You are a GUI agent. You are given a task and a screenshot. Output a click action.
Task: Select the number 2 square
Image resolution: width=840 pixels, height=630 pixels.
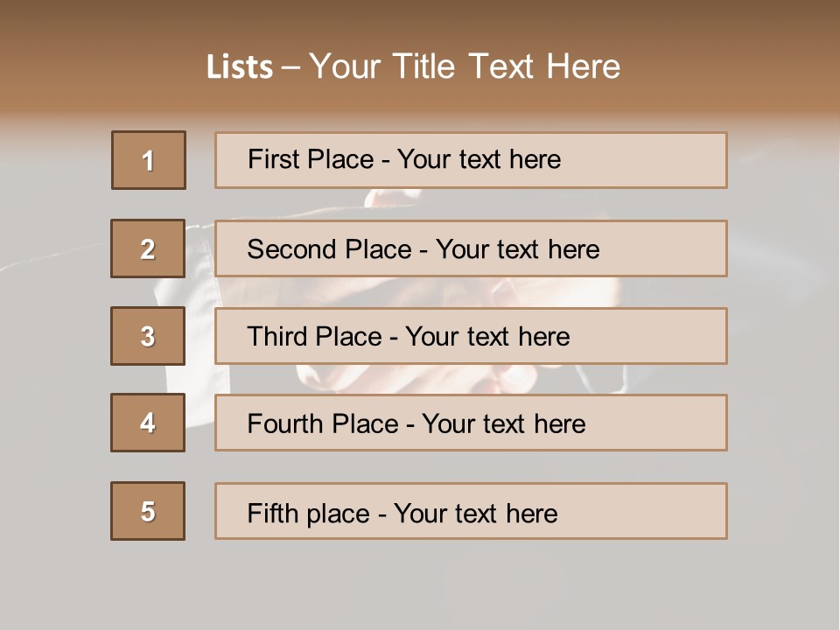pyautogui.click(x=148, y=248)
